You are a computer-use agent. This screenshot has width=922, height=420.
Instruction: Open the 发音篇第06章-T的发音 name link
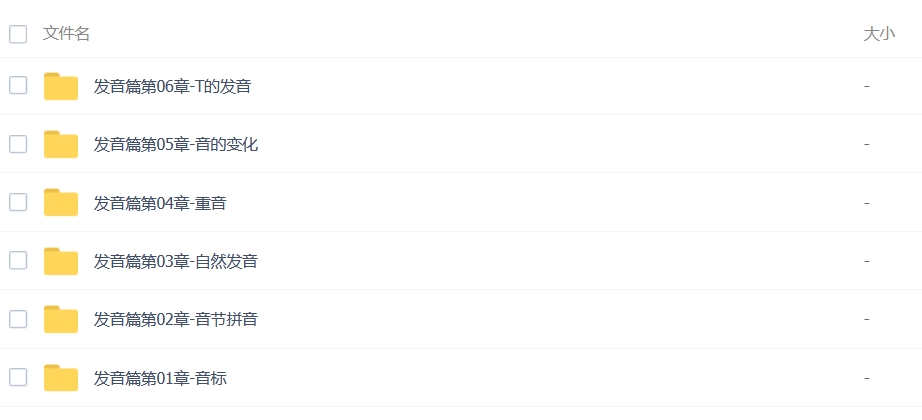click(x=172, y=86)
